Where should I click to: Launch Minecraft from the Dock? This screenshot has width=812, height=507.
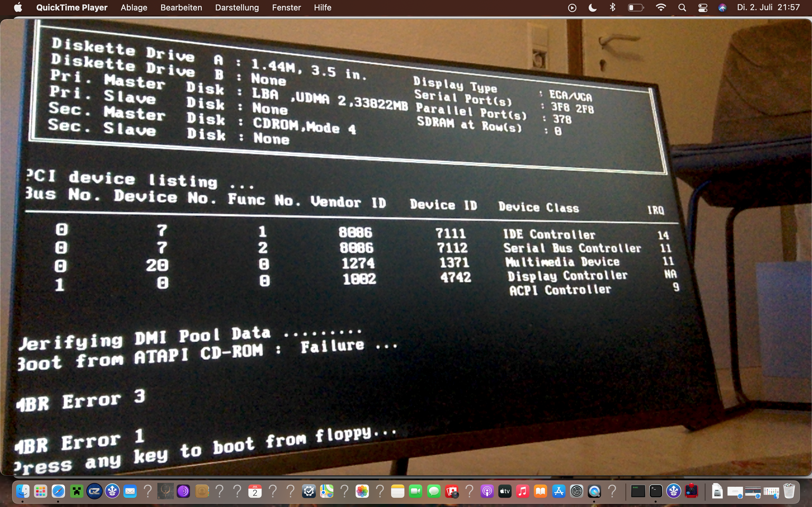76,491
